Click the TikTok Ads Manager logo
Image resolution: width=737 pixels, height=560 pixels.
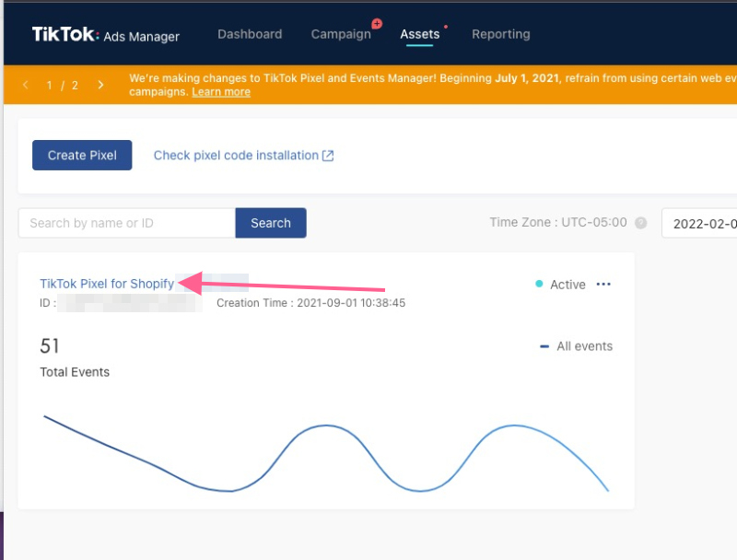pos(106,34)
